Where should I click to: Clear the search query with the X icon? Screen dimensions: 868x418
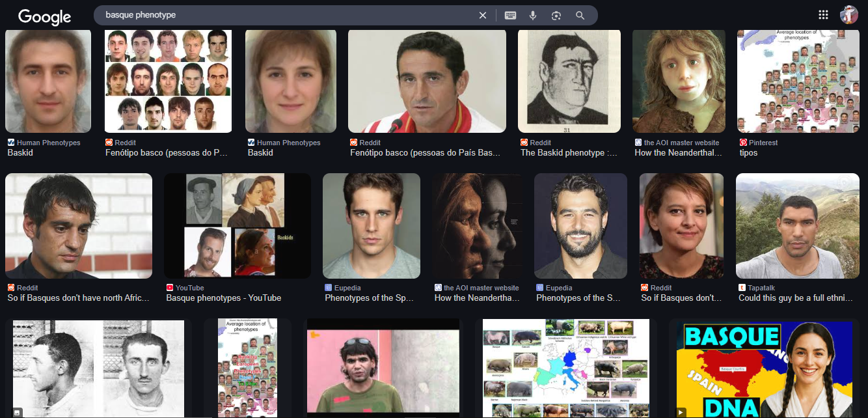pyautogui.click(x=483, y=16)
